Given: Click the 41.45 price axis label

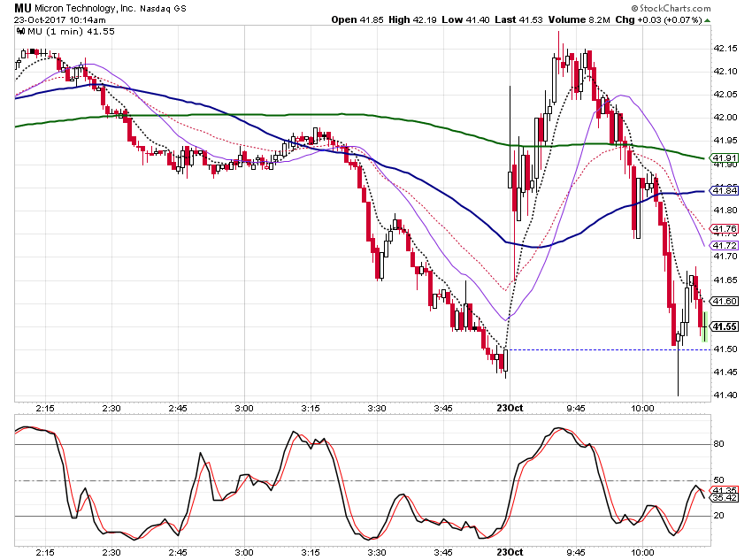Looking at the screenshot, I should pos(725,372).
